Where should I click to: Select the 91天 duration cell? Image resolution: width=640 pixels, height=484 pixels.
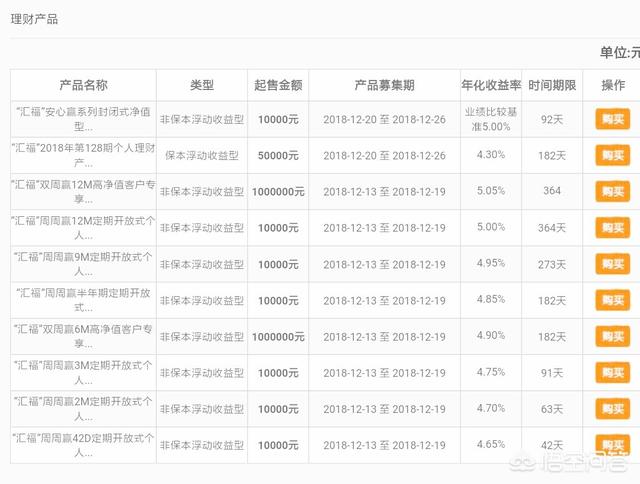coord(552,373)
